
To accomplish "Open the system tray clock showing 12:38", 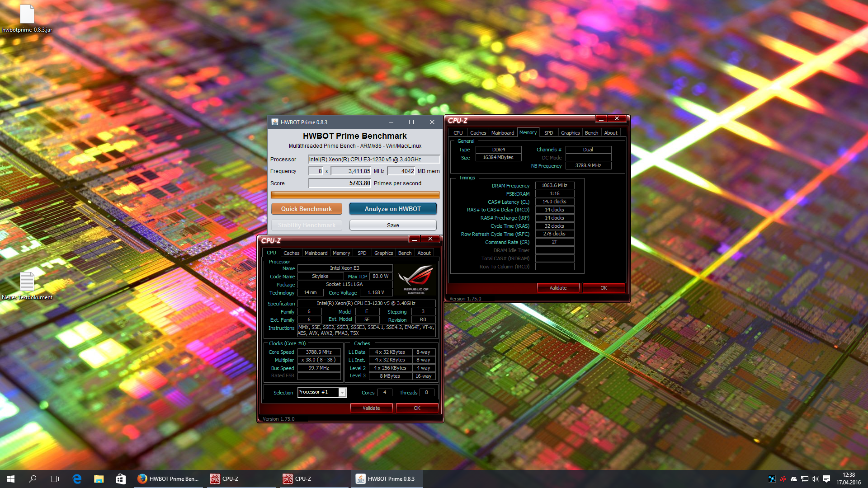I will tap(849, 479).
